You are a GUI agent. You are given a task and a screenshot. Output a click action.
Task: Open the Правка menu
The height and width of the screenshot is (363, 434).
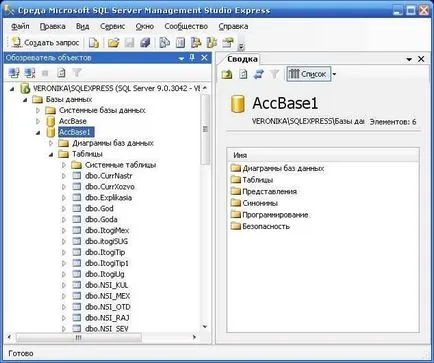(52, 26)
